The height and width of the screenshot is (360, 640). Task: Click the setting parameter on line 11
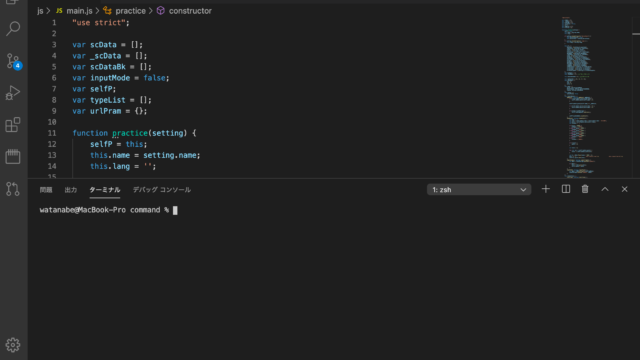(167, 133)
